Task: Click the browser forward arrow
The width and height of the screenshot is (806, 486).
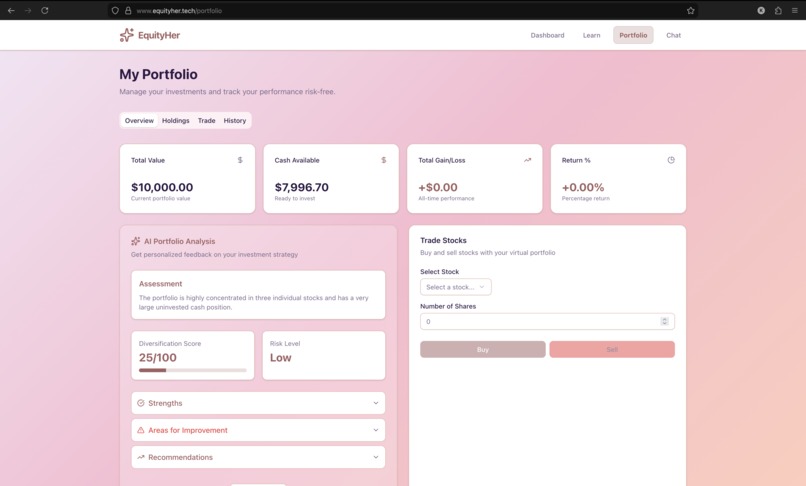Action: [28, 10]
